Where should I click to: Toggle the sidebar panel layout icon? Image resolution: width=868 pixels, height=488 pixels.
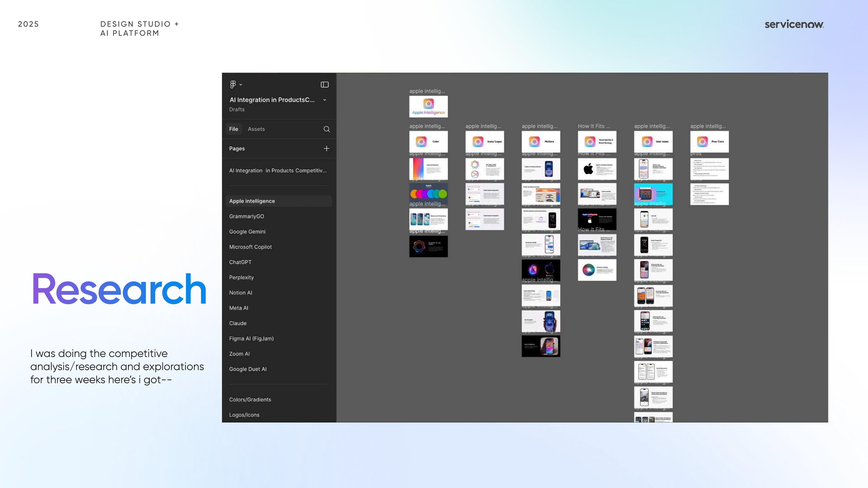click(324, 85)
